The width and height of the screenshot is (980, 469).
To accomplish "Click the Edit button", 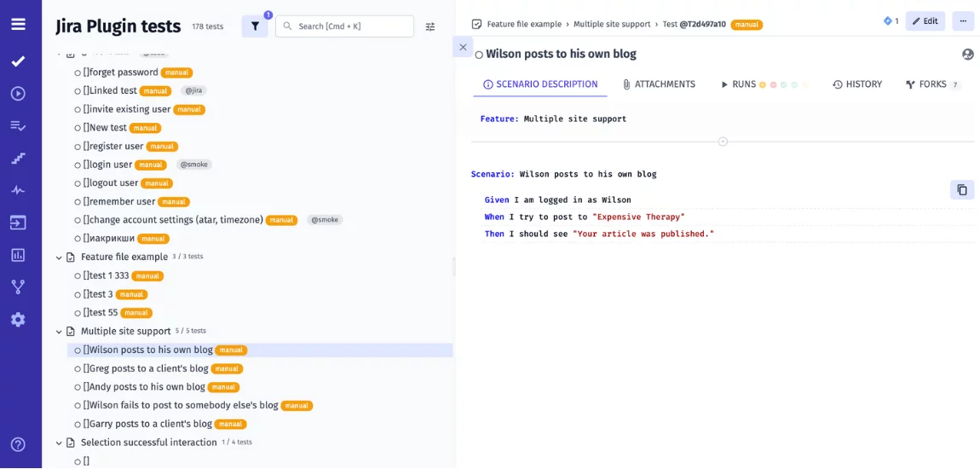I will pos(925,21).
